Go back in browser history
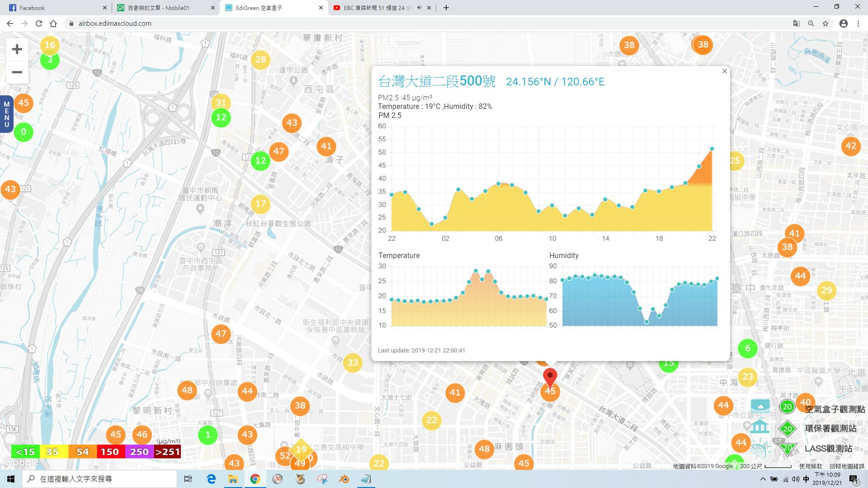This screenshot has width=868, height=488. [x=10, y=23]
